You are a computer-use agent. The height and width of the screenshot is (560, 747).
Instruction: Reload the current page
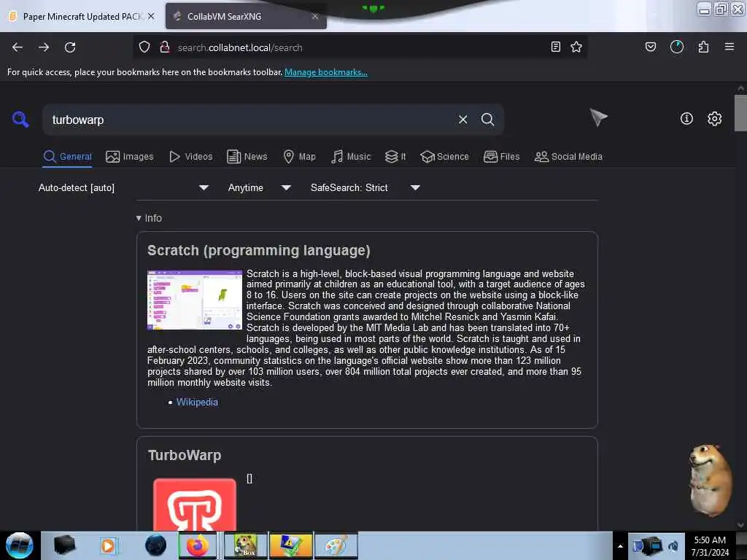(70, 47)
